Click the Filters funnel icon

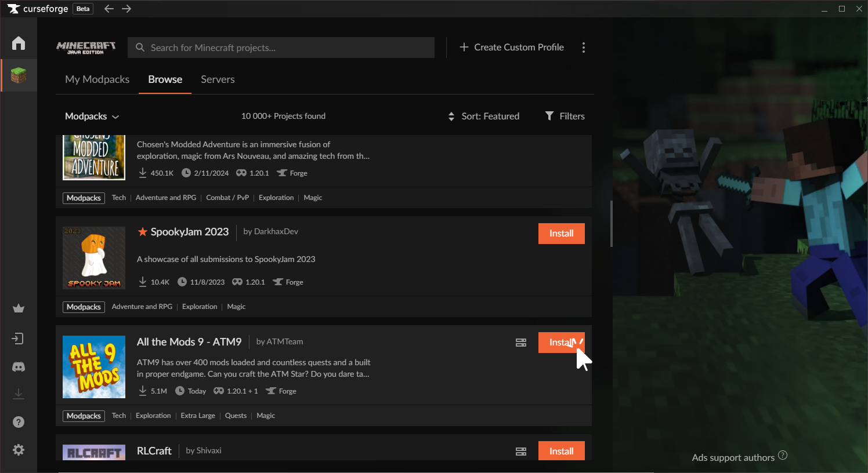(549, 116)
